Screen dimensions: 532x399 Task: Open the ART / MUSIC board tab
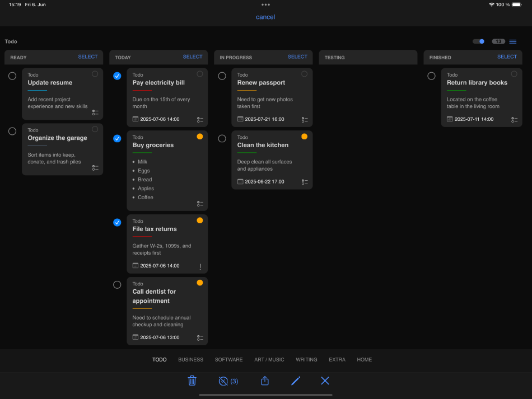(269, 360)
